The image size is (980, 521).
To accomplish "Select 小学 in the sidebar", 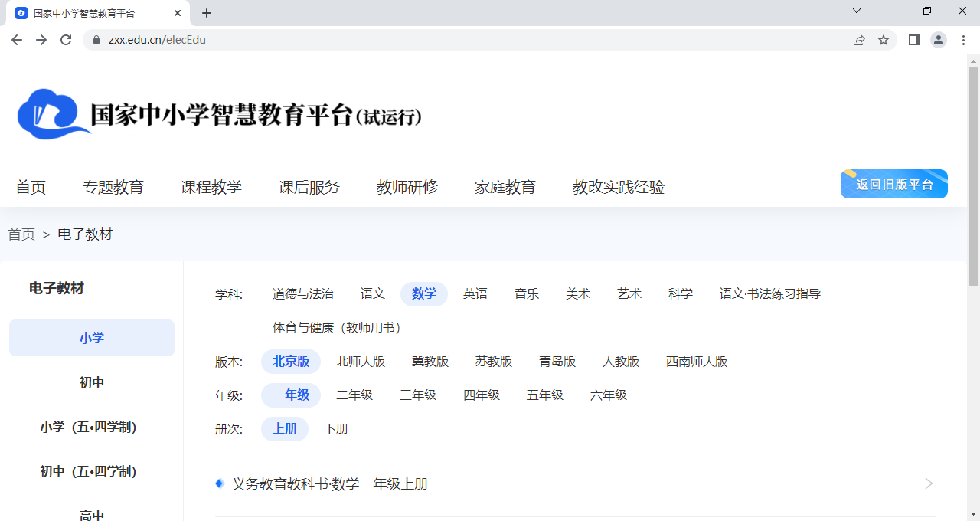I will pyautogui.click(x=92, y=338).
